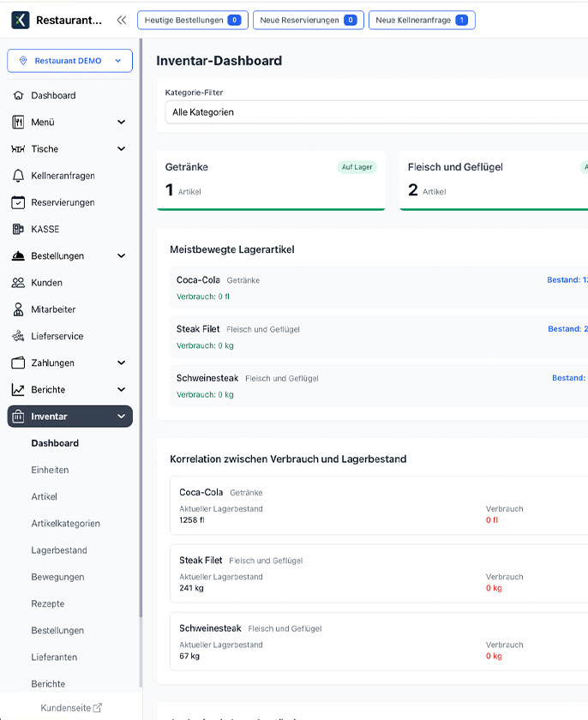
Task: Select Rezepte from the Inventar submenu
Action: [x=48, y=603]
